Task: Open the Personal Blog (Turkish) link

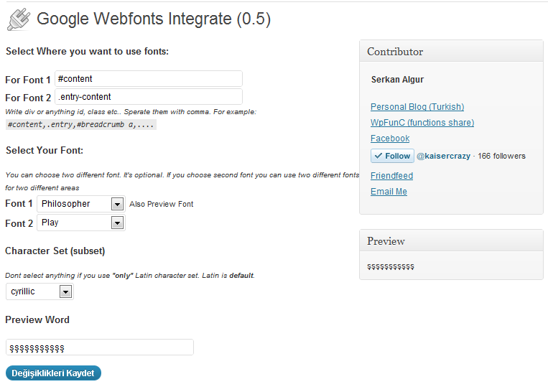Action: (x=417, y=107)
